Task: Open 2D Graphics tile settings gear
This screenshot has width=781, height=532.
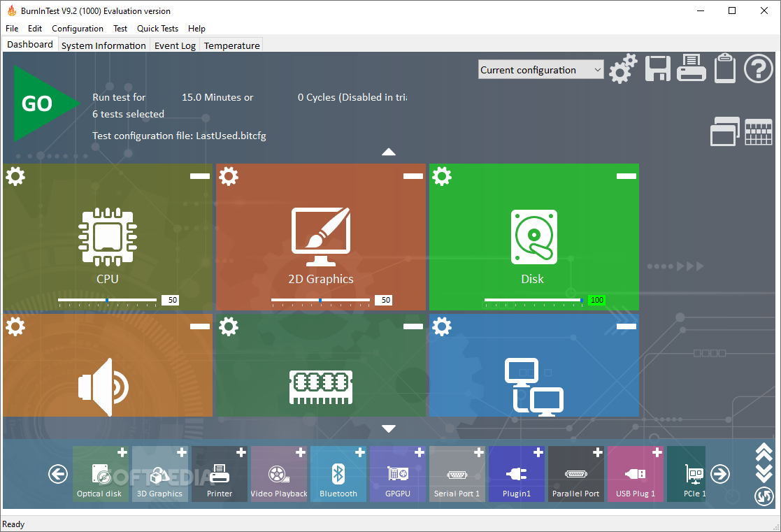Action: point(229,176)
